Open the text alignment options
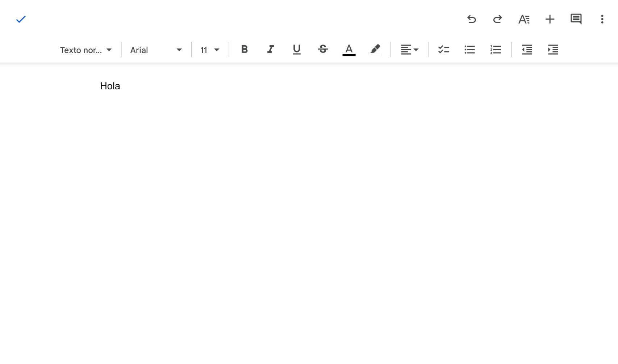The image size is (618, 364). point(409,50)
